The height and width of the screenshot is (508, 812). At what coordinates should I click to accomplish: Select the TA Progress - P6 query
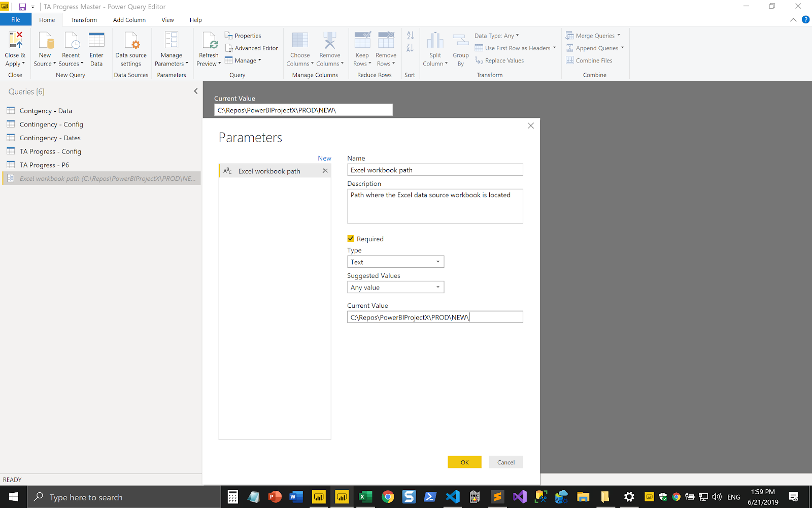pyautogui.click(x=44, y=165)
